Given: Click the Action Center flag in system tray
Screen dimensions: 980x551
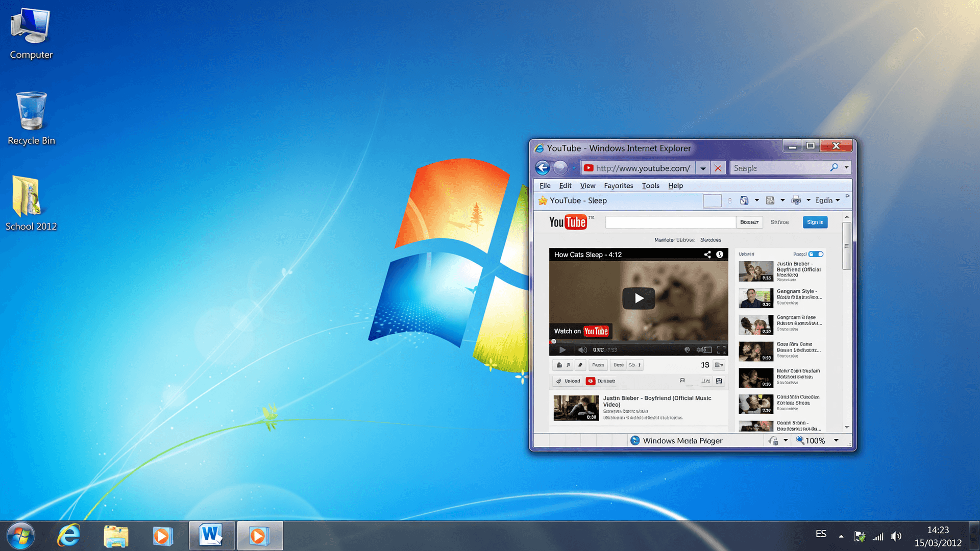Looking at the screenshot, I should pos(860,536).
